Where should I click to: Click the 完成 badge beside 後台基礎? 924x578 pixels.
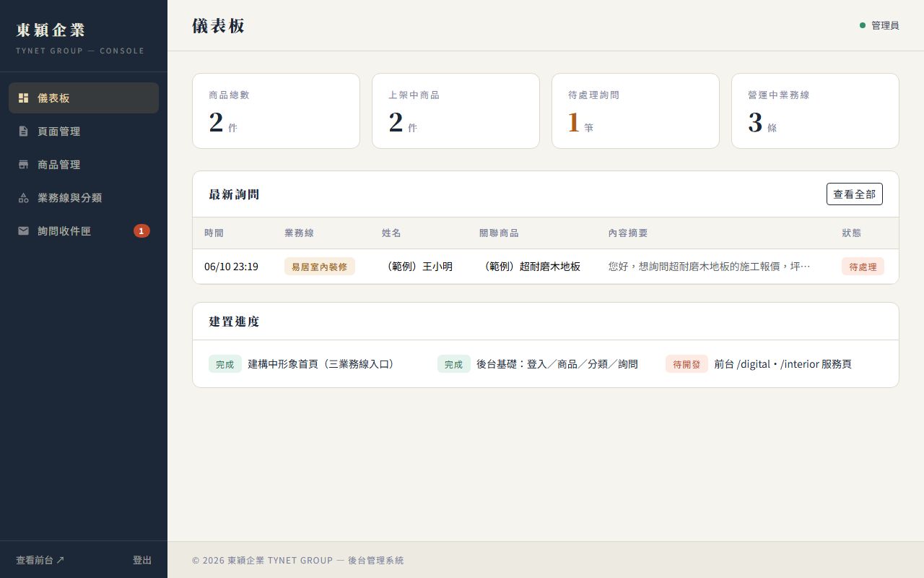453,364
